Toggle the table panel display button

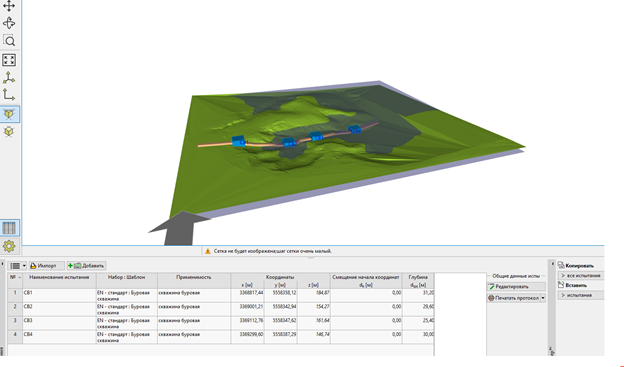[9, 228]
